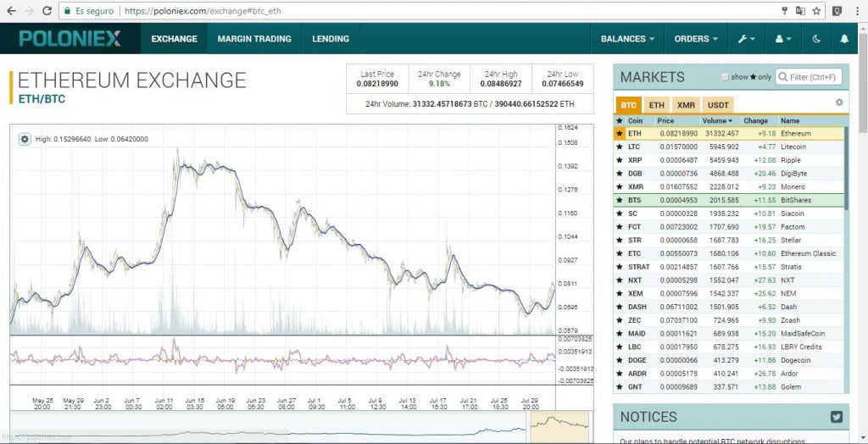This screenshot has height=444, width=868.
Task: Check the 'show ★ only' checkbox
Action: pyautogui.click(x=726, y=77)
